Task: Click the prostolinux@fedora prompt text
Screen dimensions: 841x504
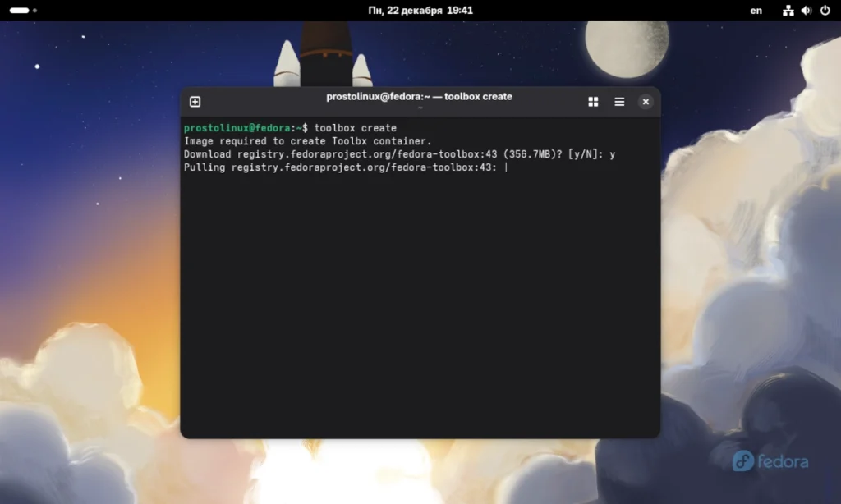Action: click(237, 128)
